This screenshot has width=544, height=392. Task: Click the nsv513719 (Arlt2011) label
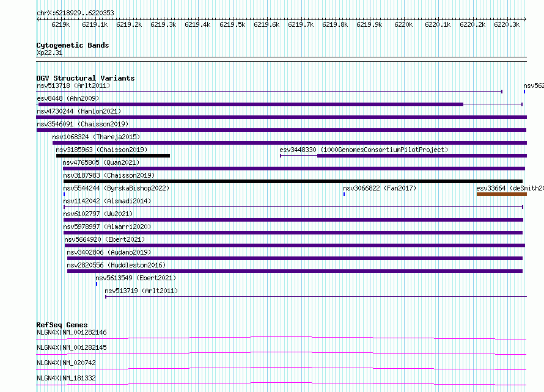pos(141,291)
